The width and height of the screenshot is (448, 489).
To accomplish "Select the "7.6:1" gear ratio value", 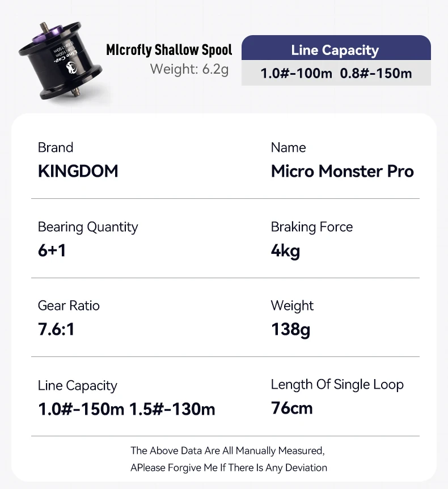I will [x=56, y=329].
